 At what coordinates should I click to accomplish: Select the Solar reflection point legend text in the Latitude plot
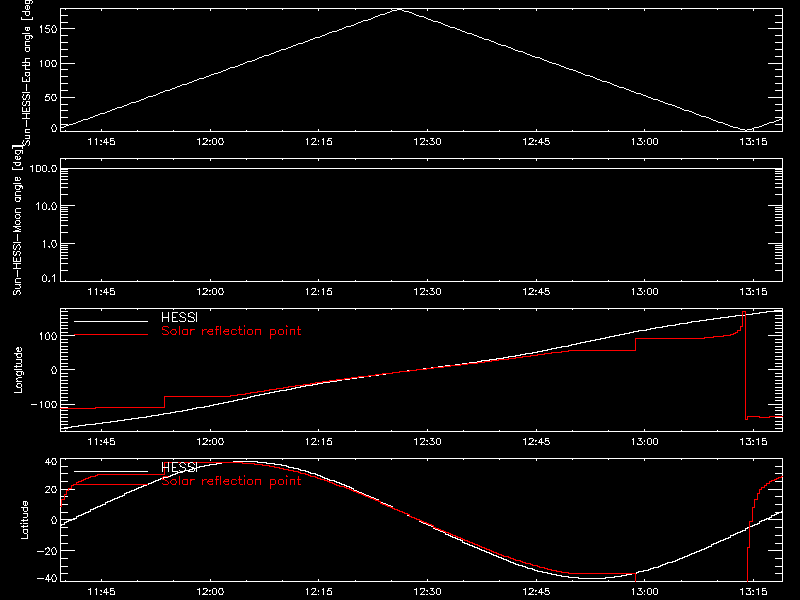[231, 481]
